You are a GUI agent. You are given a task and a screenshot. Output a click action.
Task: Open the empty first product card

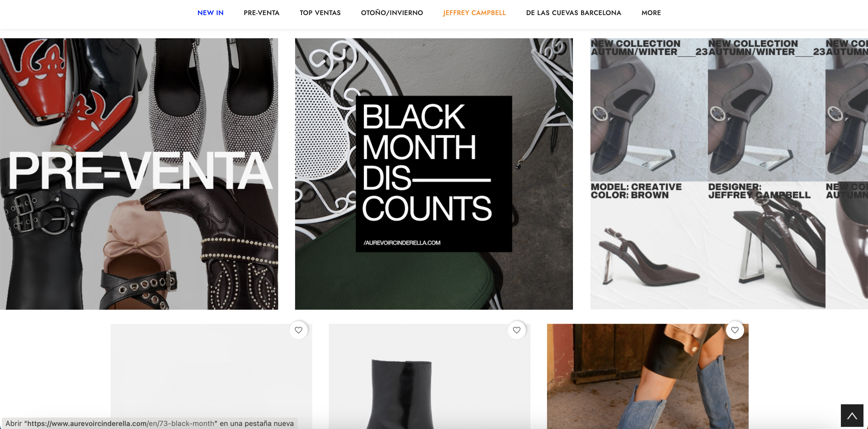point(211,376)
